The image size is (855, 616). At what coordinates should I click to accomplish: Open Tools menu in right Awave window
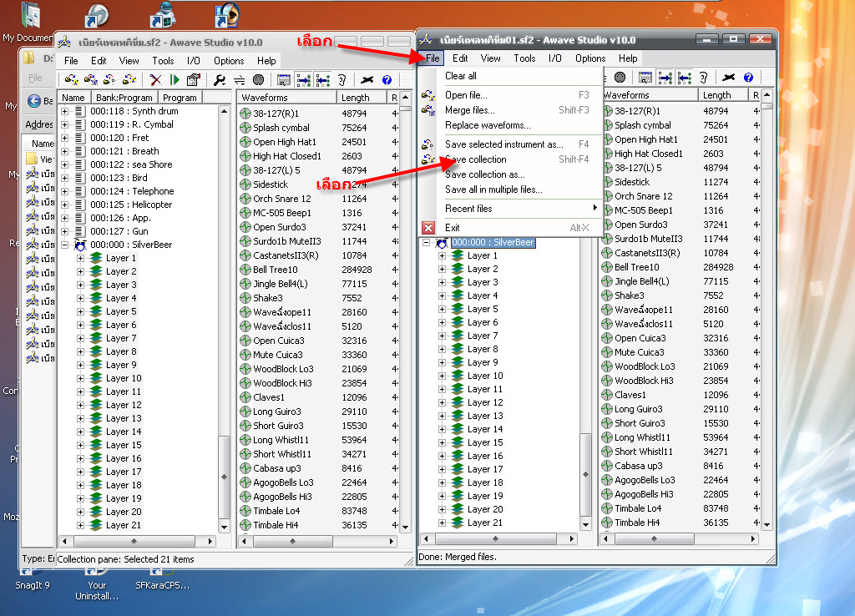pos(524,58)
